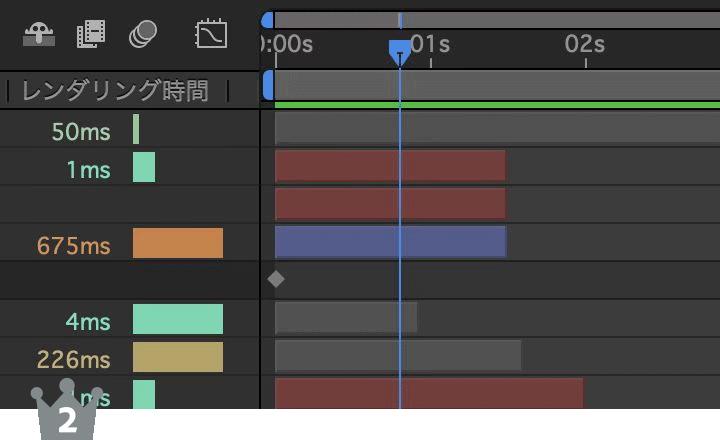Image resolution: width=720 pixels, height=440 pixels.
Task: Click the レンダリング時間 column header
Action: click(x=115, y=92)
